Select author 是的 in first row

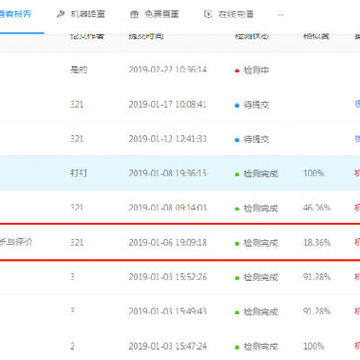click(x=78, y=70)
